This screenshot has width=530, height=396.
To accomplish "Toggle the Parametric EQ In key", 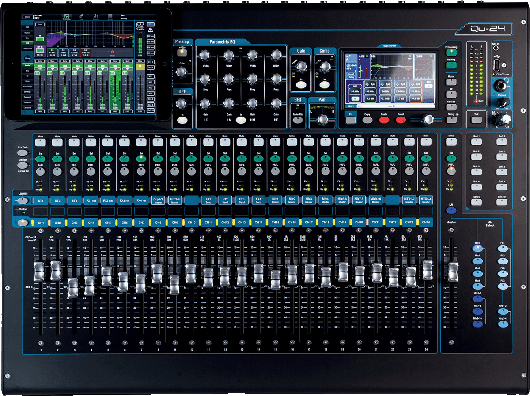I will point(241,120).
